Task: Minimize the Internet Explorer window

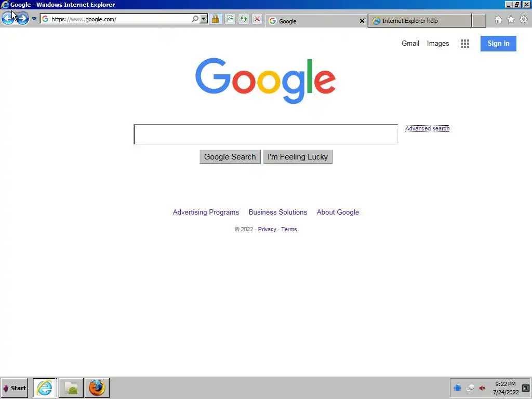Action: tap(509, 4)
